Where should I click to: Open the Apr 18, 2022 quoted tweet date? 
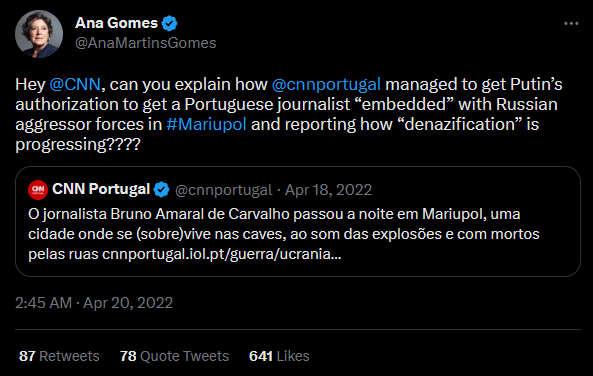click(328, 190)
